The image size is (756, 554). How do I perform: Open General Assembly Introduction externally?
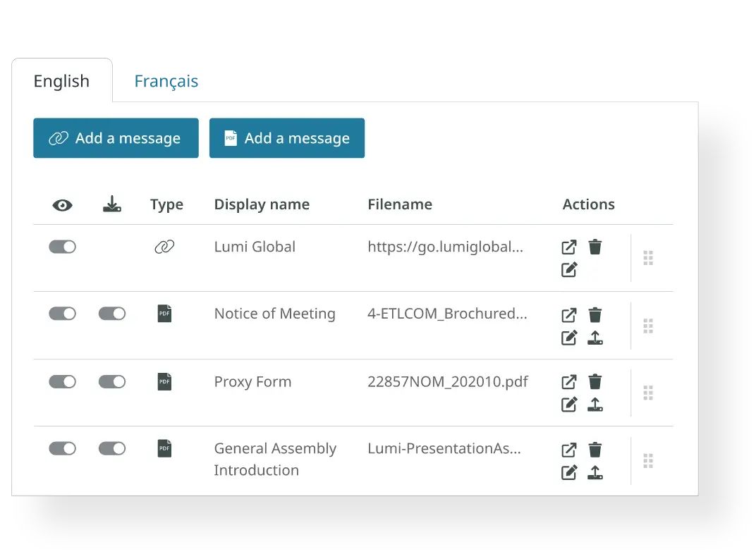tap(568, 449)
